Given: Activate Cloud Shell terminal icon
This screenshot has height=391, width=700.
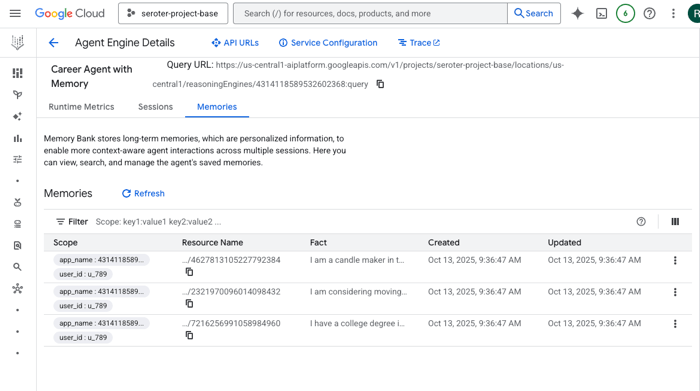Looking at the screenshot, I should pos(601,13).
